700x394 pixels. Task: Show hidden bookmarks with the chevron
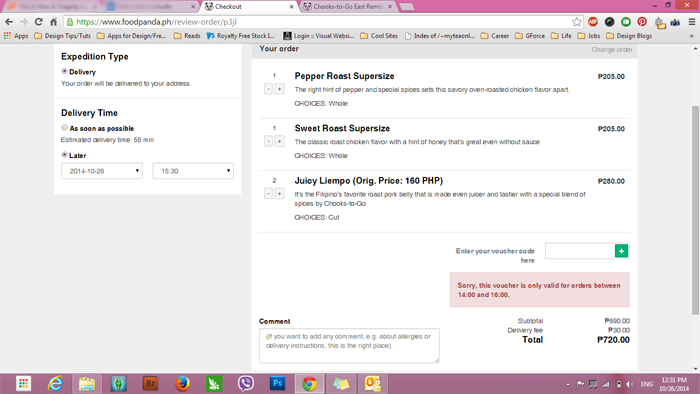click(x=692, y=36)
